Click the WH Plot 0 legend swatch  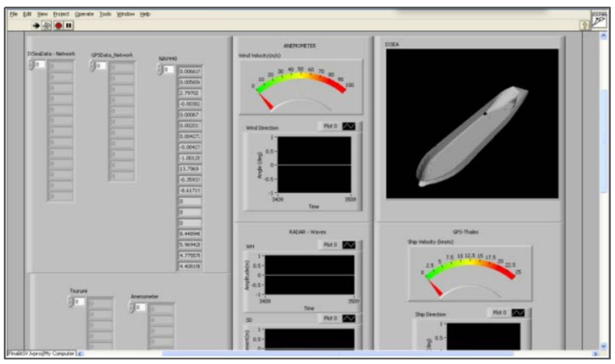pyautogui.click(x=349, y=245)
